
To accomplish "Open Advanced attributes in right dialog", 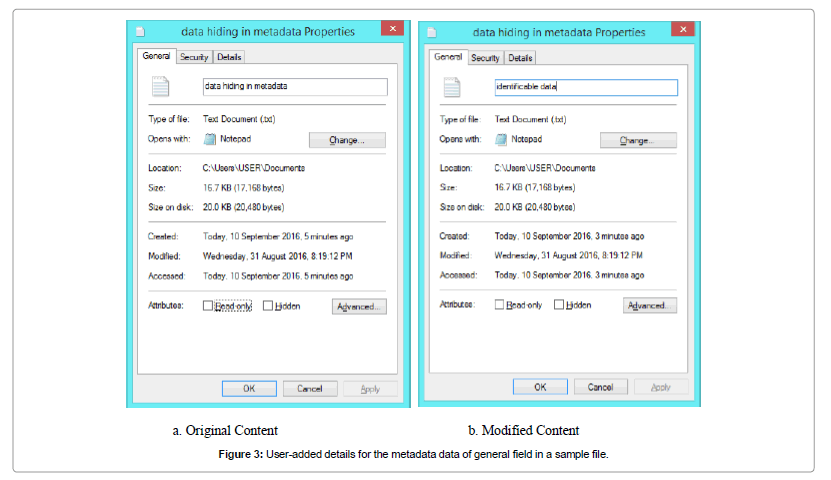I will click(649, 306).
